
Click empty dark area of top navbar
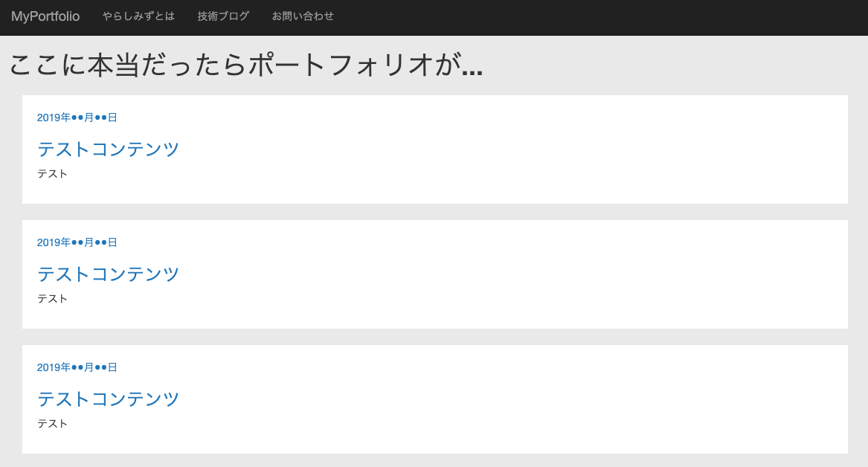click(x=595, y=16)
